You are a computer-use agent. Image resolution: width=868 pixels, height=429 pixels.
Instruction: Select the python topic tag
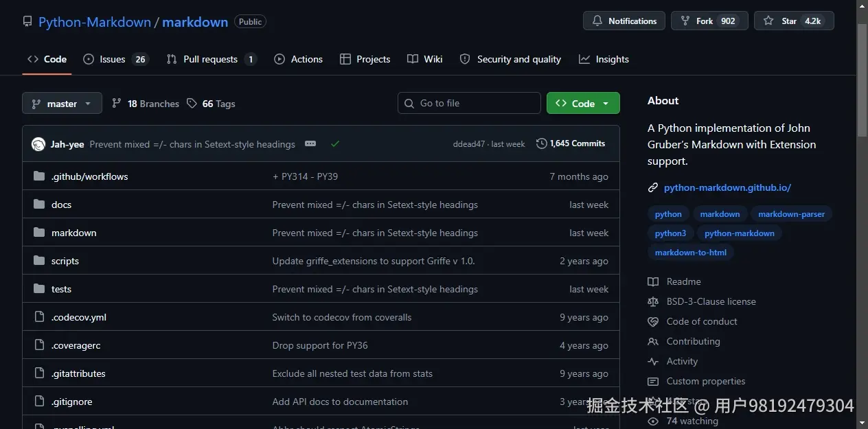pyautogui.click(x=668, y=214)
